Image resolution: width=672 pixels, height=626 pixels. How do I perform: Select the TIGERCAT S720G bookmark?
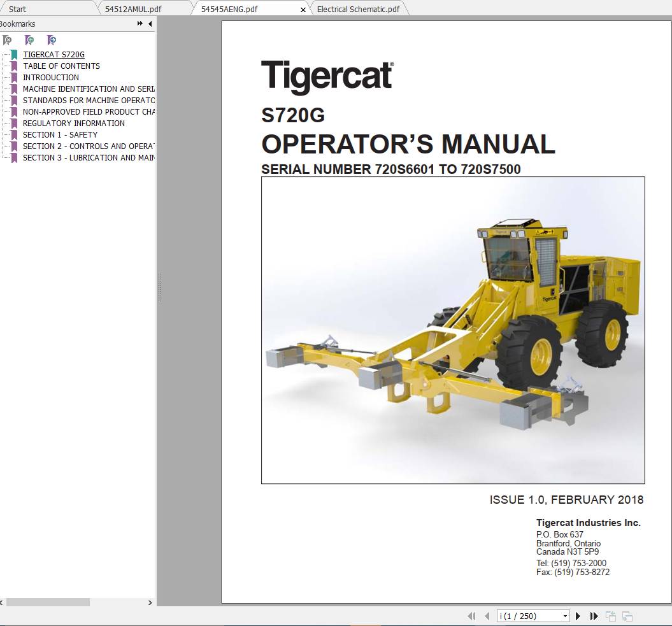click(54, 54)
